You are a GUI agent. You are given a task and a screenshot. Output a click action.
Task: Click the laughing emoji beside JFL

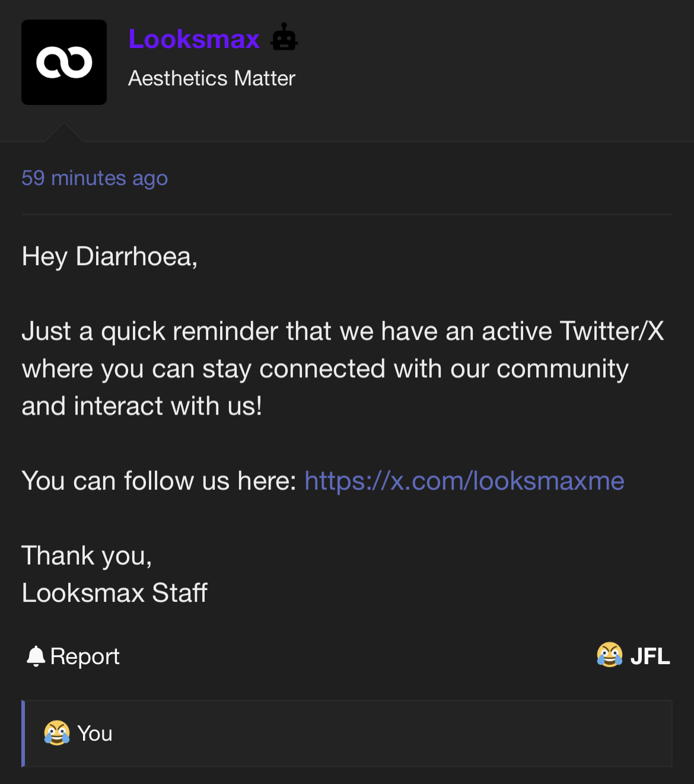[609, 655]
